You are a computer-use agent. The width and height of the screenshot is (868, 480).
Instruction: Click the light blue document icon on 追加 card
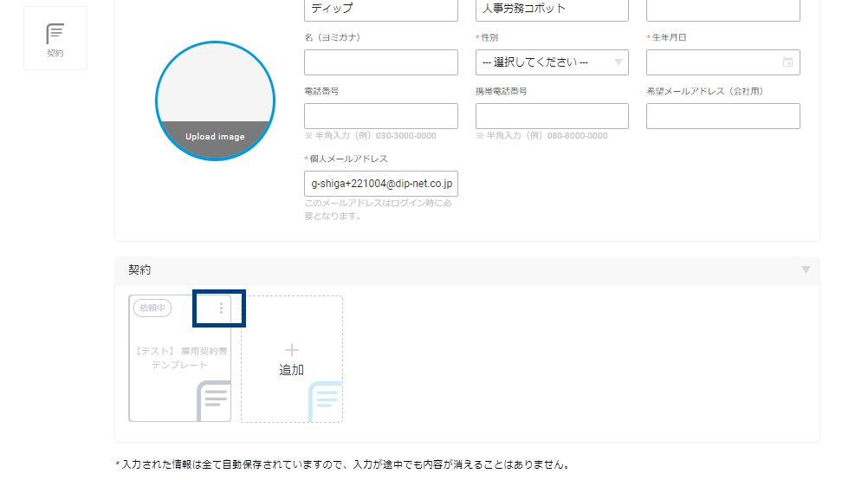click(326, 401)
